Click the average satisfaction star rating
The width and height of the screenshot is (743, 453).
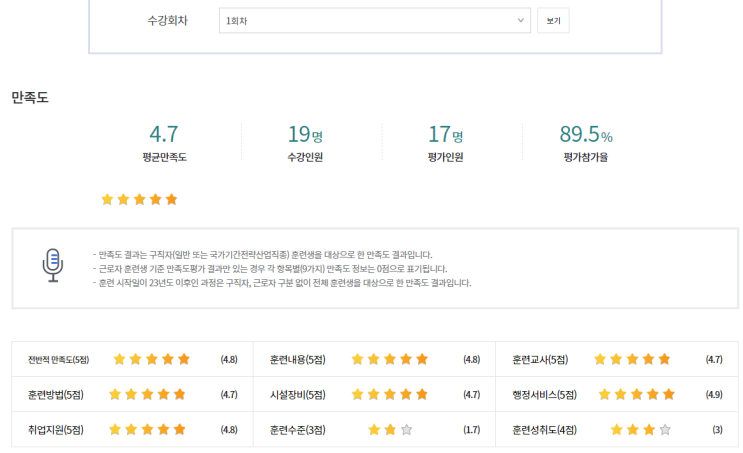point(139,199)
